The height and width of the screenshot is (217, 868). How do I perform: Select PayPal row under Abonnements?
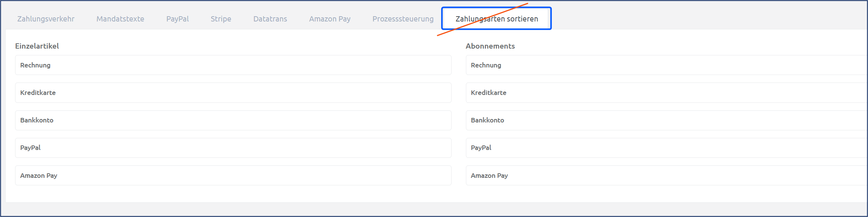[666, 148]
